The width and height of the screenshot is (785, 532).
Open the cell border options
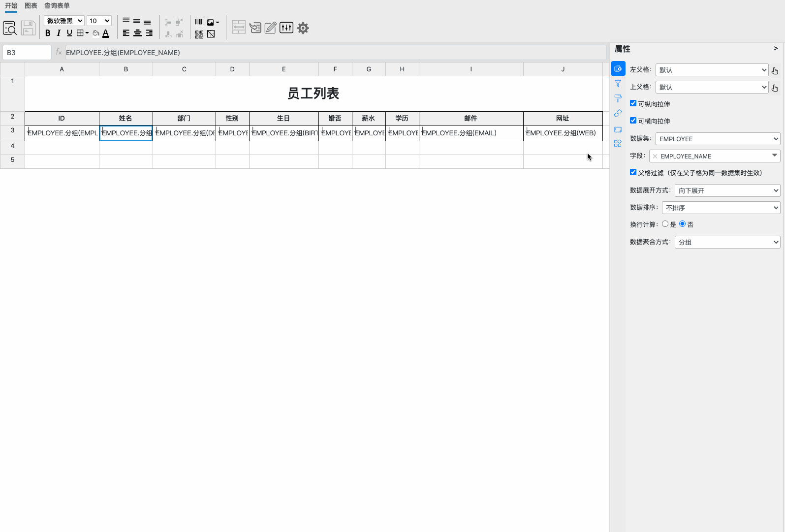[x=82, y=33]
